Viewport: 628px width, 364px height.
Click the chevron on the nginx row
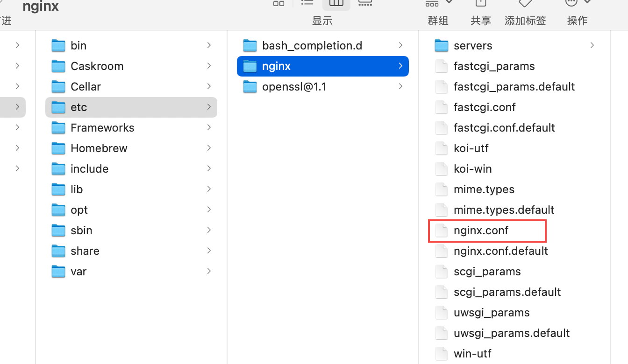point(400,66)
